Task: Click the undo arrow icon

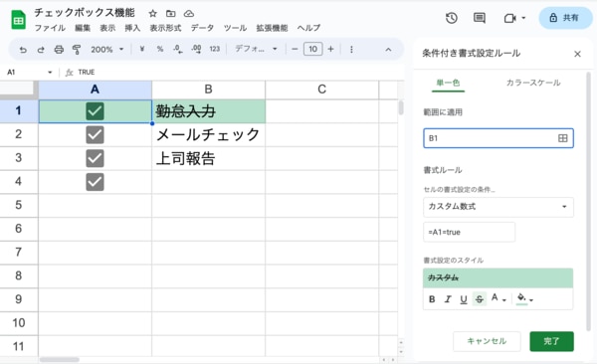Action: point(23,50)
